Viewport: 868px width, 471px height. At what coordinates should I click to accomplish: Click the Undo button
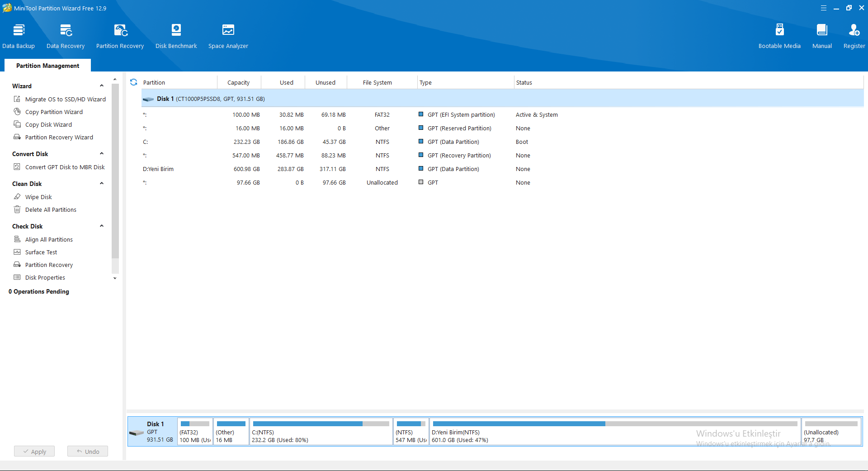pyautogui.click(x=88, y=451)
